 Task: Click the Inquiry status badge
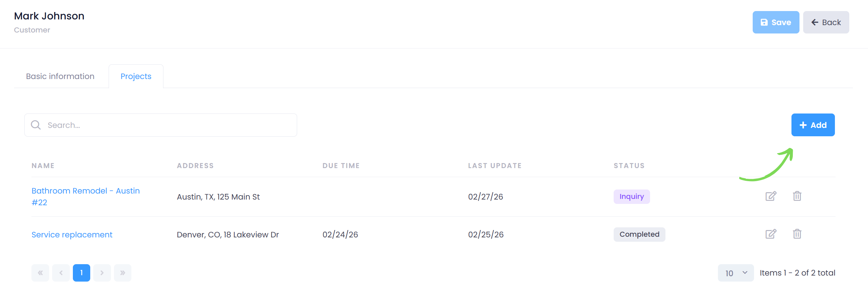pos(631,197)
